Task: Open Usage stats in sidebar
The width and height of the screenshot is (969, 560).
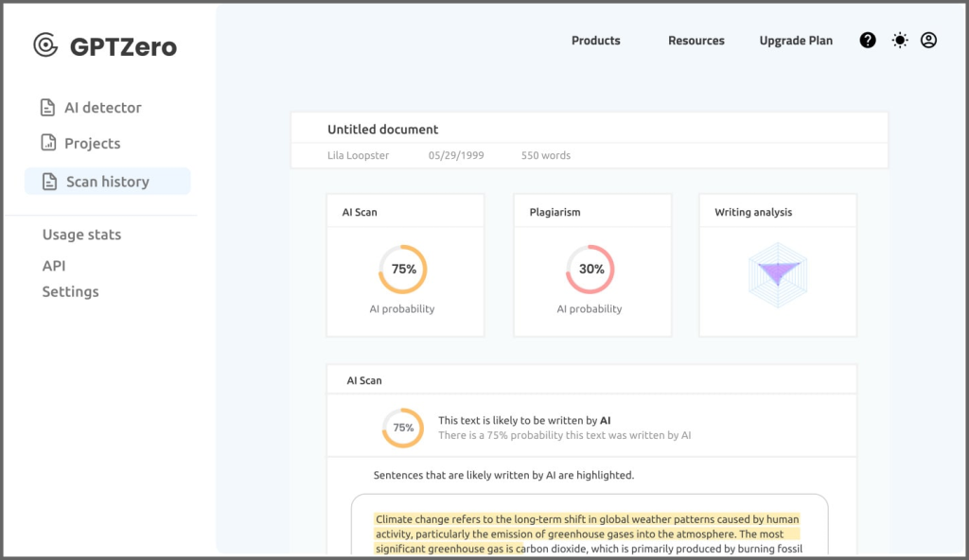Action: 81,235
